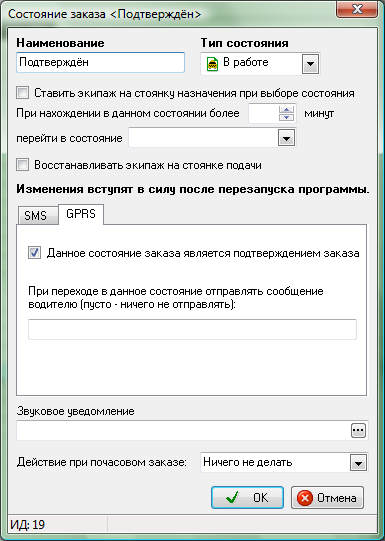The height and width of the screenshot is (541, 385).
Task: Open sound file browser ellipsis button
Action: coord(358,430)
